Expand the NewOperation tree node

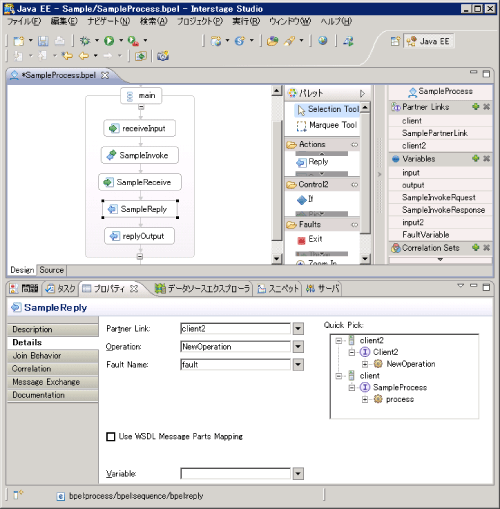coord(365,364)
